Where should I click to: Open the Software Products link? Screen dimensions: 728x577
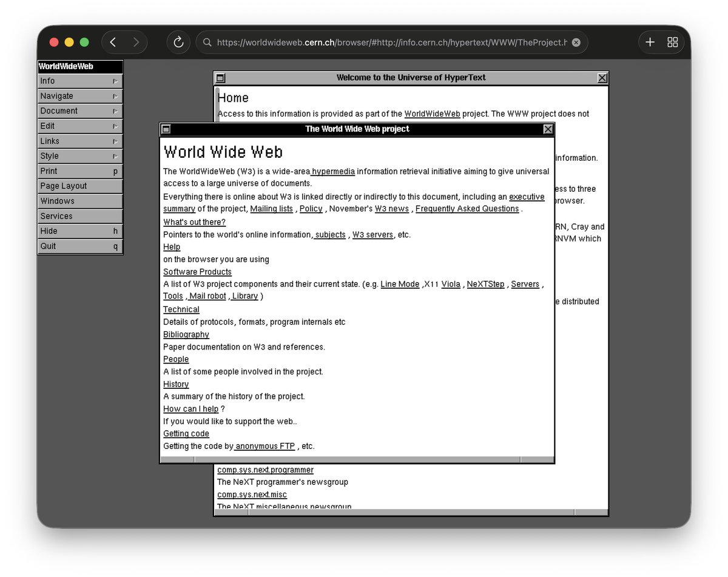click(197, 272)
